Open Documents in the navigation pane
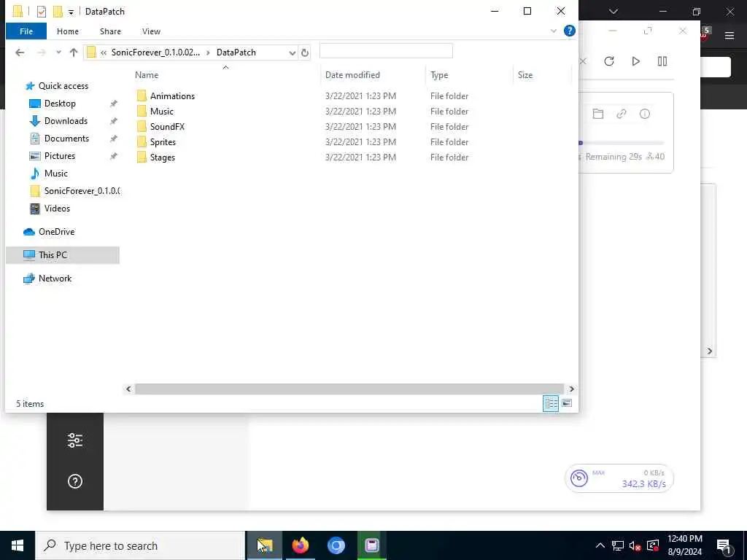This screenshot has height=560, width=747. point(66,139)
